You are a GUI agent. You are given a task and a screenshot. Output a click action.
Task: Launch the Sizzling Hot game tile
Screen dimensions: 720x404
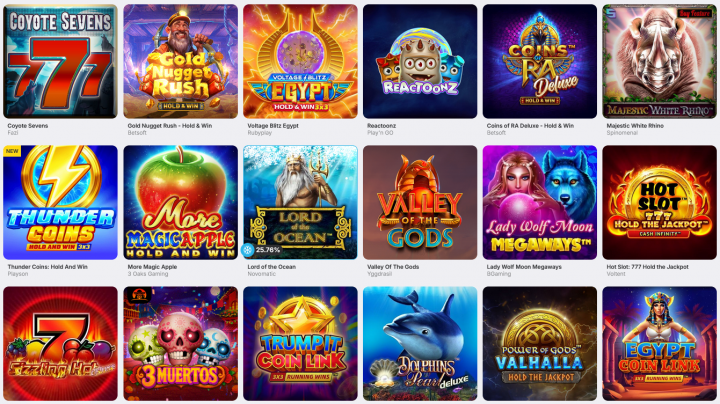(x=60, y=343)
